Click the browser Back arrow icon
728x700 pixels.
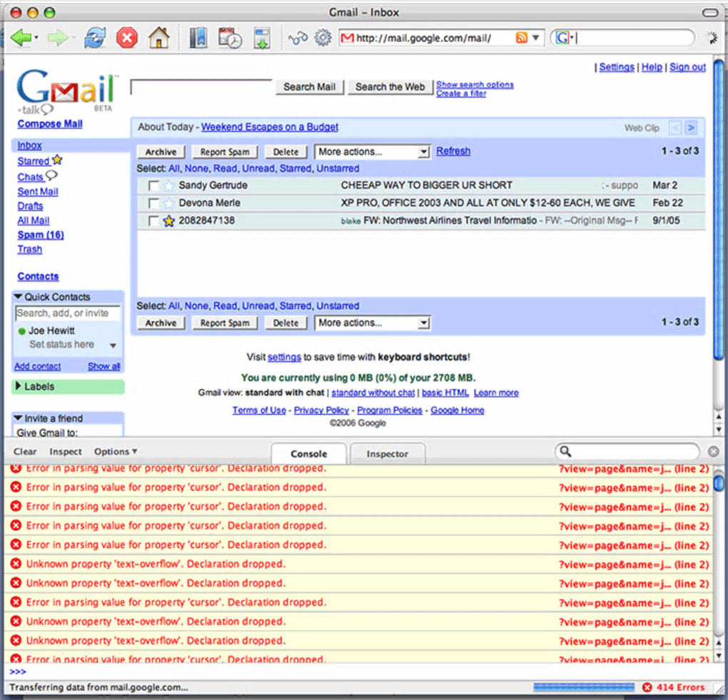pyautogui.click(x=21, y=38)
